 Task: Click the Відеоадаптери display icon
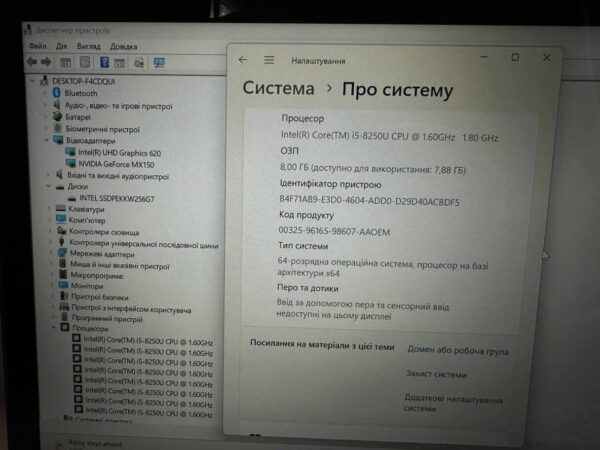[58, 140]
